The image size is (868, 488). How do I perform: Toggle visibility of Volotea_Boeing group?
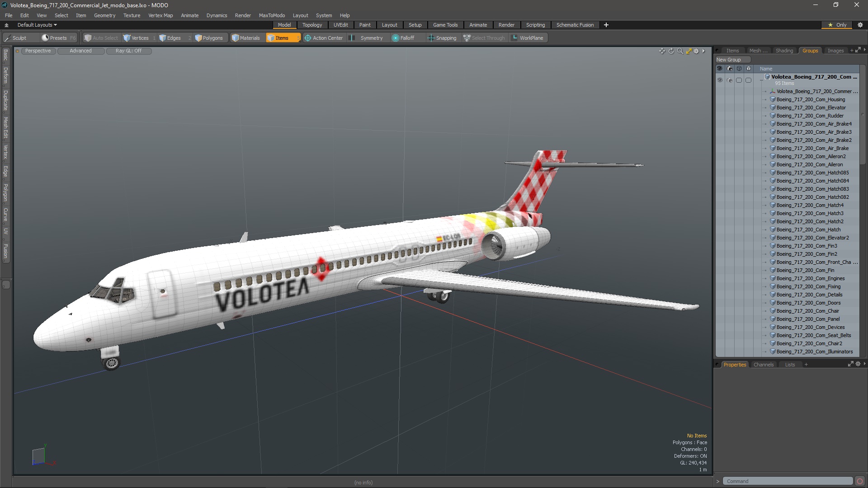click(x=720, y=80)
